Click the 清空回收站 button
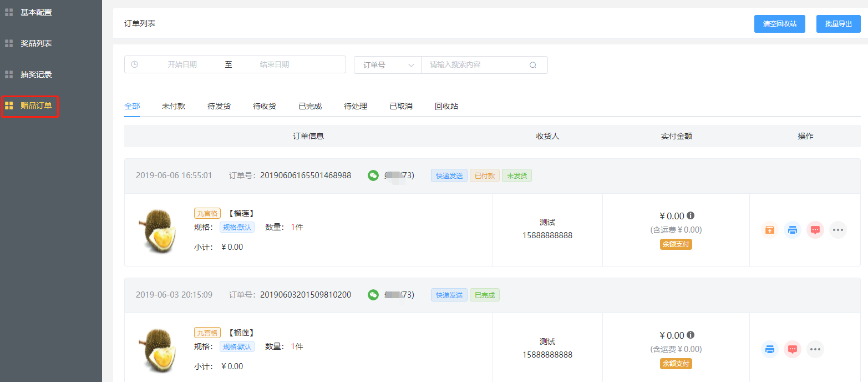Image resolution: width=868 pixels, height=382 pixels. pos(779,24)
